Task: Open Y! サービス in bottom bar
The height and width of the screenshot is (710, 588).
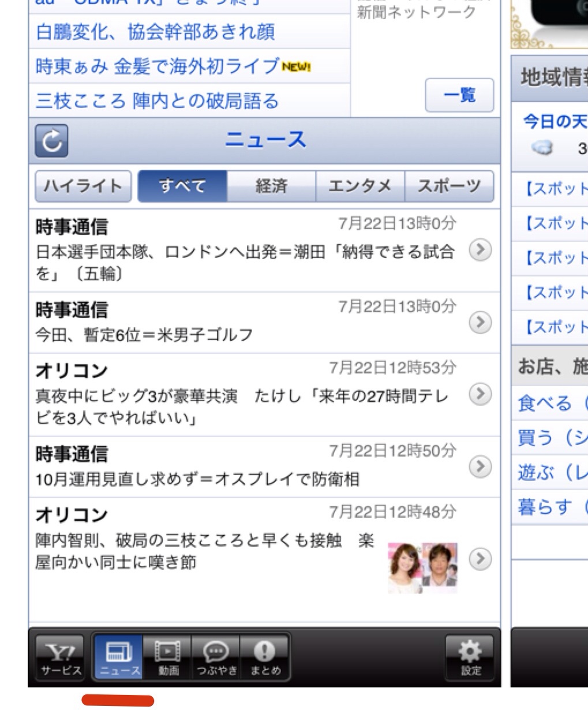Action: coord(61,657)
